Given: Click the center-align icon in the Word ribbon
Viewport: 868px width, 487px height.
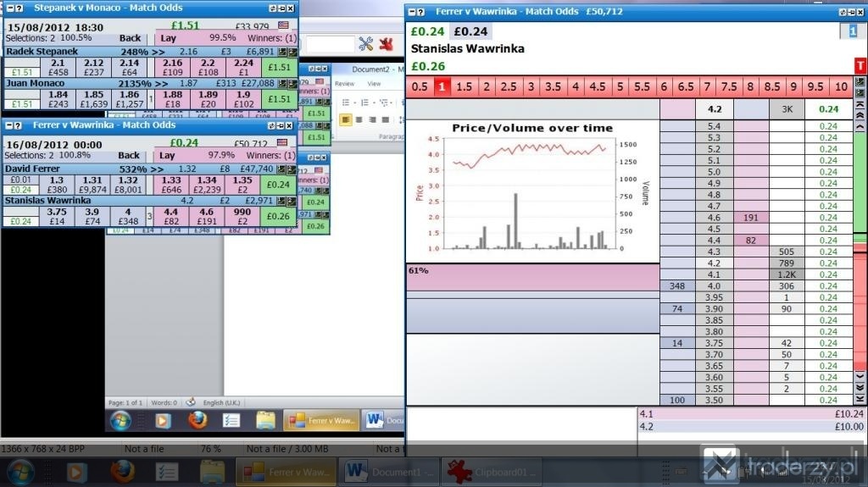Looking at the screenshot, I should pos(359,119).
